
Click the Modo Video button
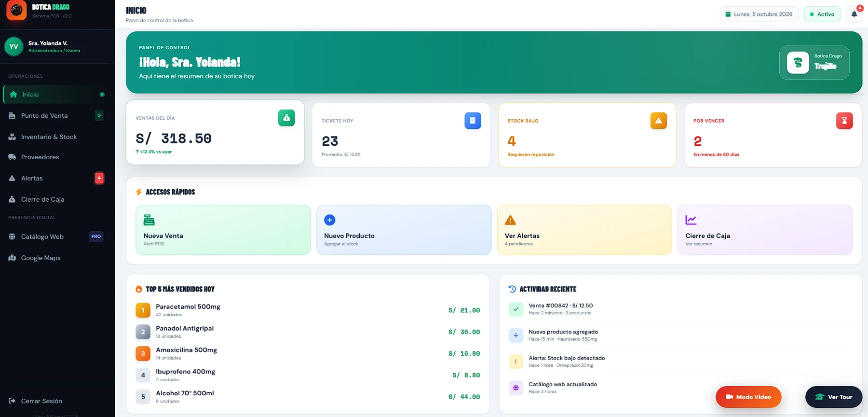tap(748, 397)
